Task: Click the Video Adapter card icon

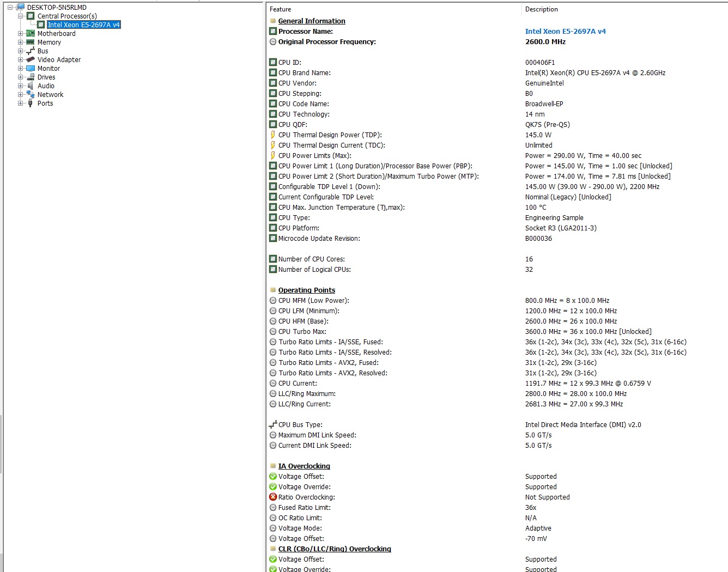Action: click(31, 59)
